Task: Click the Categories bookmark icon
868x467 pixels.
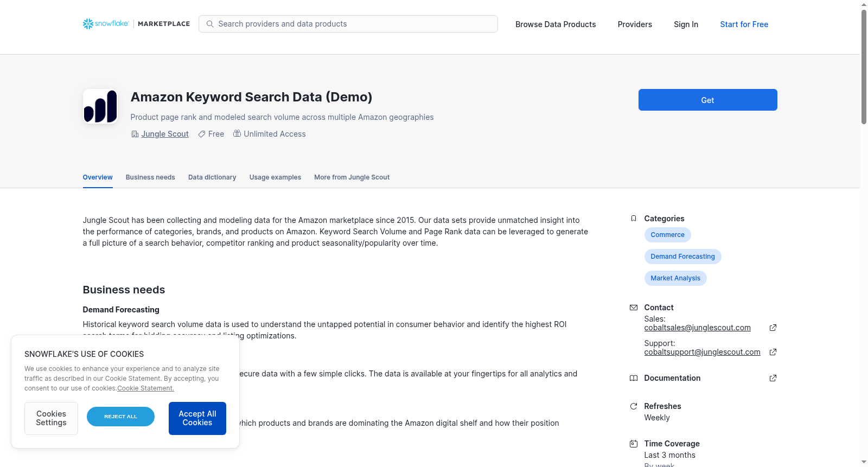Action: 634,219
